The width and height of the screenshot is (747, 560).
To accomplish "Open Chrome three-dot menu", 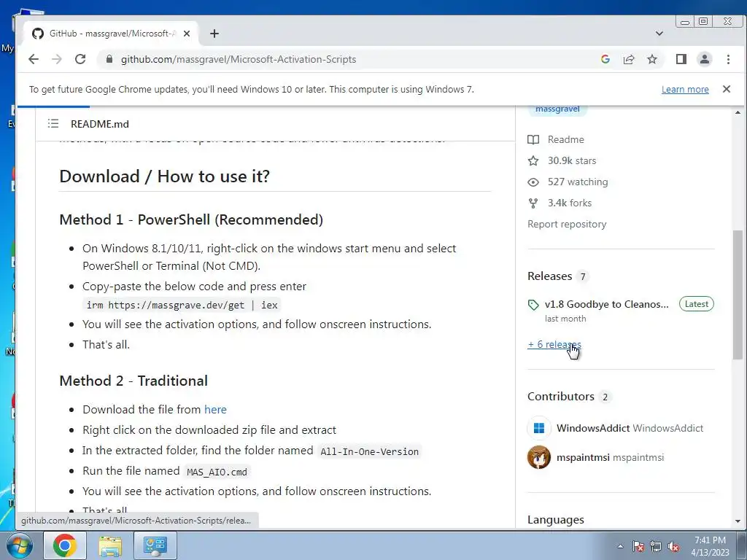I will [x=728, y=59].
